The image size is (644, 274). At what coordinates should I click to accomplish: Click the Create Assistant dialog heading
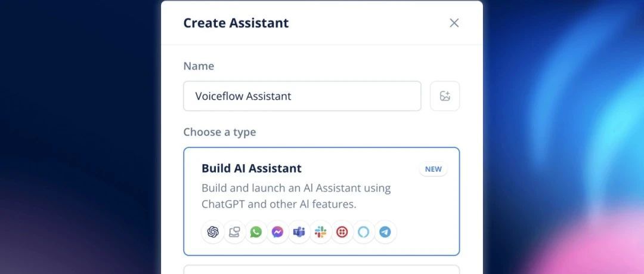click(x=236, y=23)
